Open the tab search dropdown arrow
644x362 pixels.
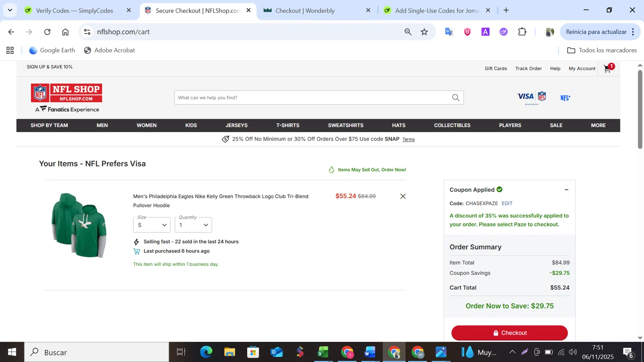pyautogui.click(x=10, y=10)
